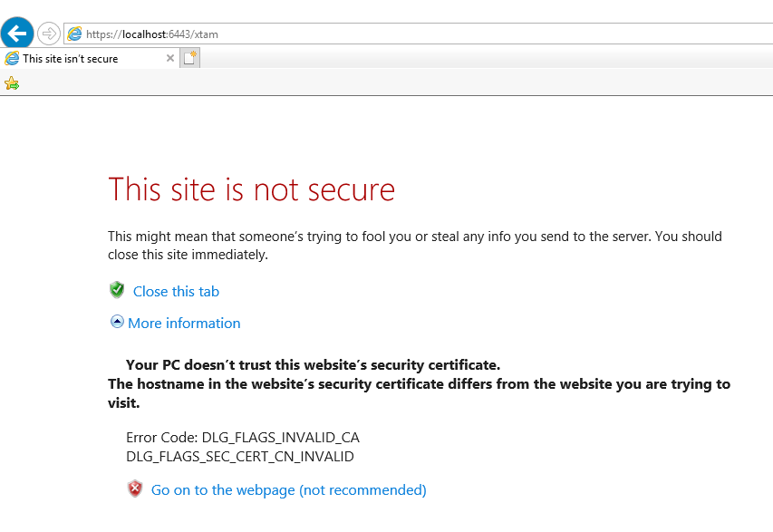Close the This site isn't secure tab
The height and width of the screenshot is (532, 773).
[x=169, y=58]
